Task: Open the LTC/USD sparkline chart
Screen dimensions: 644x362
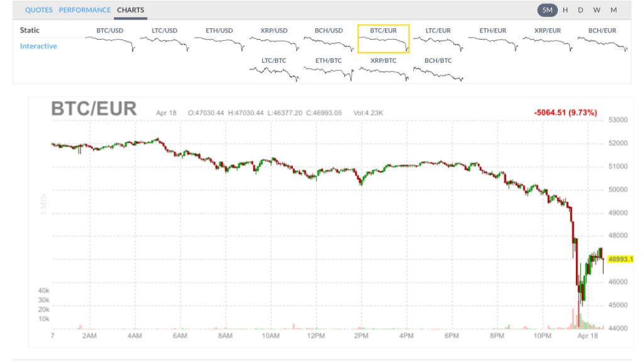Action: click(x=164, y=40)
